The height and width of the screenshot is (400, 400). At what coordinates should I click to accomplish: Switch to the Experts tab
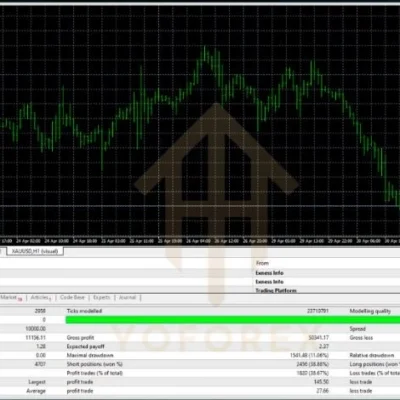click(101, 297)
